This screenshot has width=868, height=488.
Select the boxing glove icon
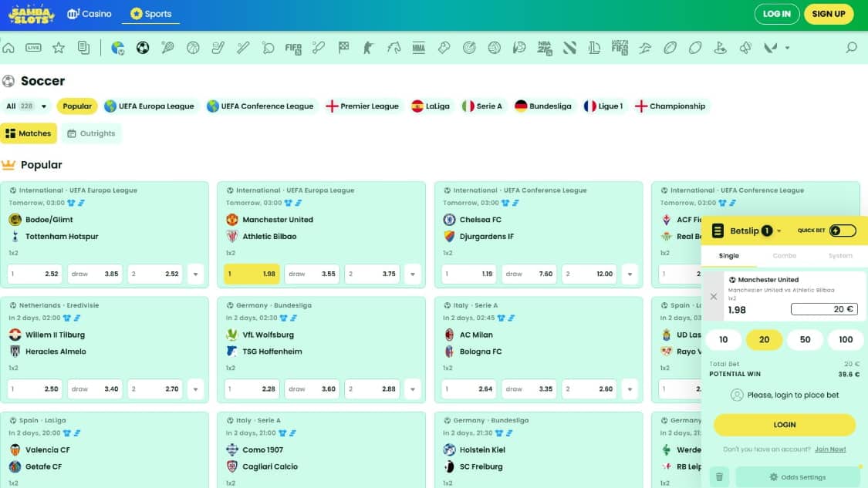[x=444, y=48]
